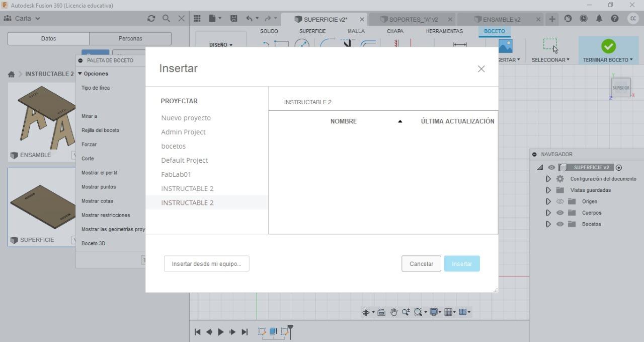Add a new design tab with the plus icon
This screenshot has width=644, height=342.
[x=552, y=19]
